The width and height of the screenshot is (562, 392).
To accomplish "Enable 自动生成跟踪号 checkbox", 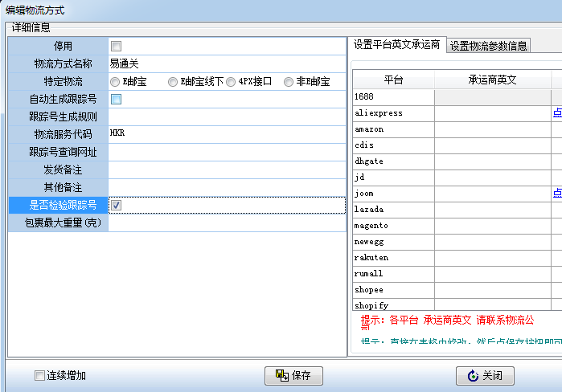I will [x=116, y=99].
